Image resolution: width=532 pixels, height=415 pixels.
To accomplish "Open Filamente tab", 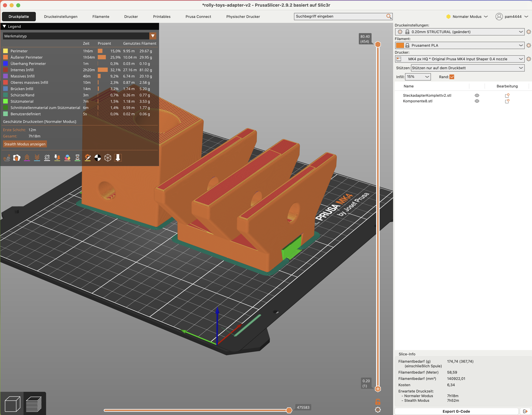I will 101,17.
